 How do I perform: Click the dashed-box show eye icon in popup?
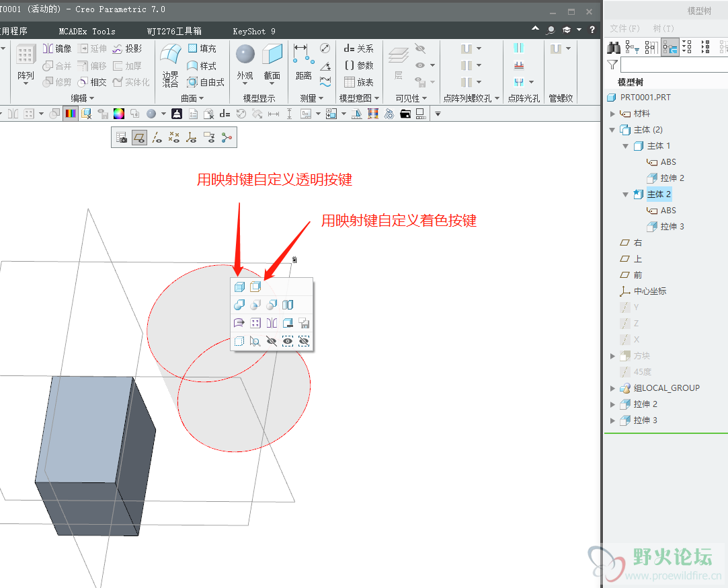pyautogui.click(x=288, y=342)
